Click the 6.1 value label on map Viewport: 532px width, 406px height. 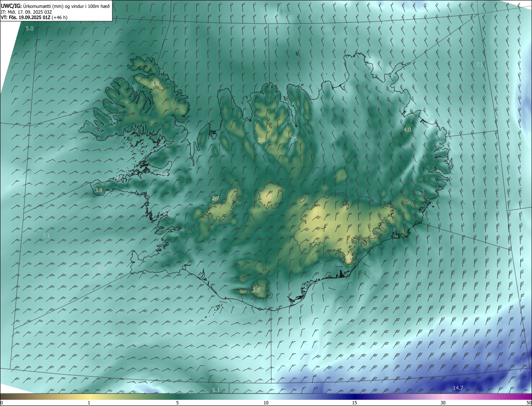[x=216, y=390]
